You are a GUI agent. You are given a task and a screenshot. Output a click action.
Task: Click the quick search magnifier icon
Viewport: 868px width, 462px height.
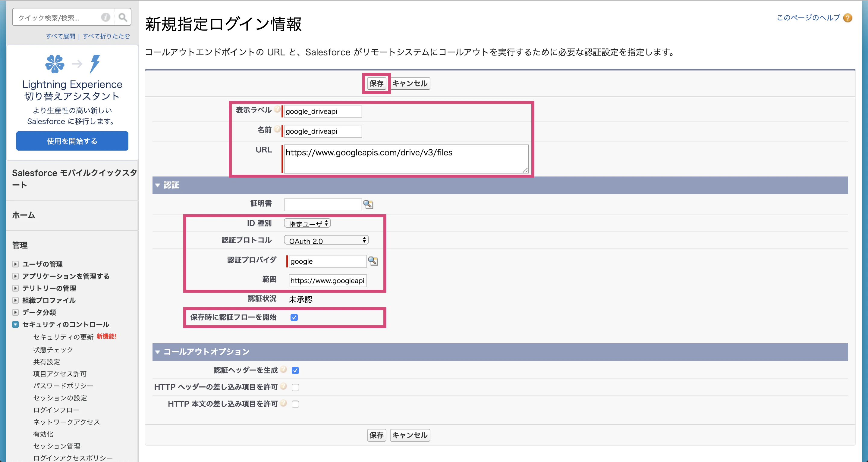[x=123, y=17]
